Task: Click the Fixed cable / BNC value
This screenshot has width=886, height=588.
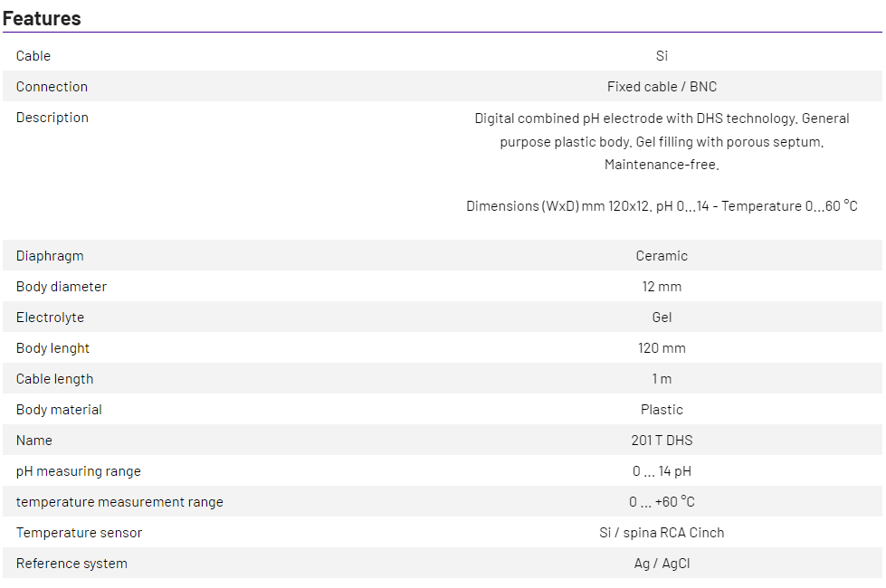Action: point(662,87)
